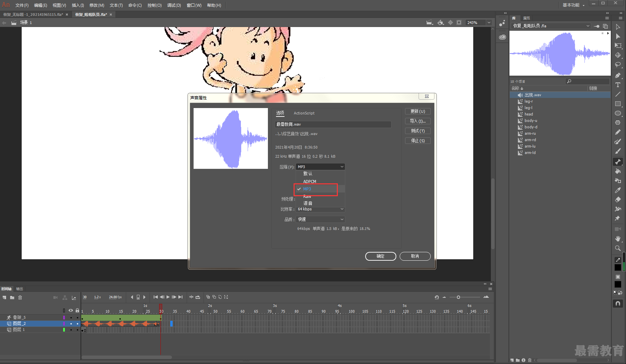Toggle Onion Skin in timeline
626x364 pixels.
click(208, 297)
